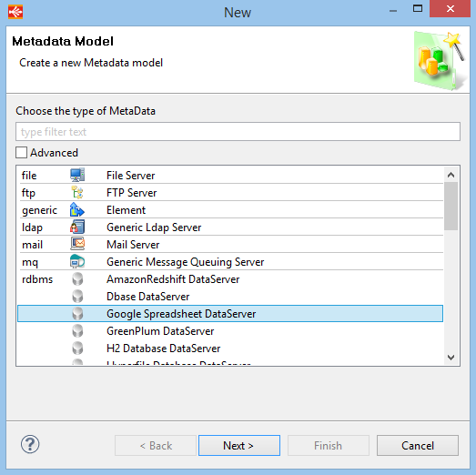476x475 pixels.
Task: Open help via the question mark icon
Action: click(30, 444)
